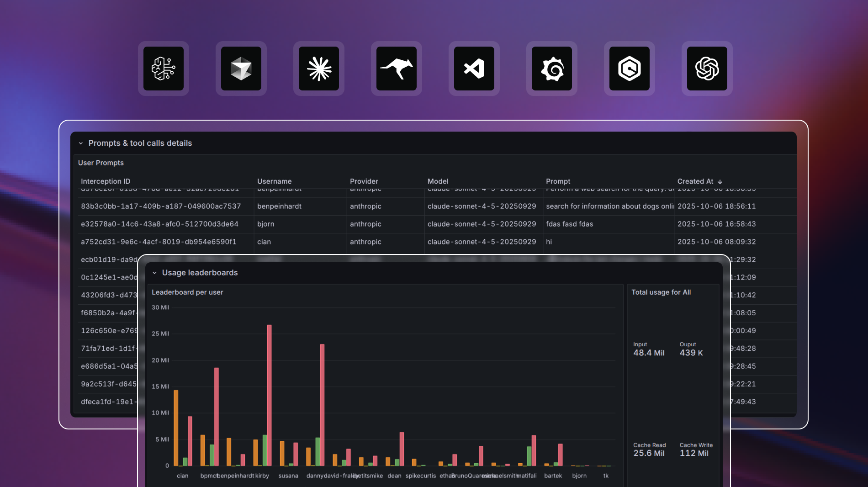This screenshot has height=487, width=868.
Task: Click the Model column header
Action: coord(438,181)
